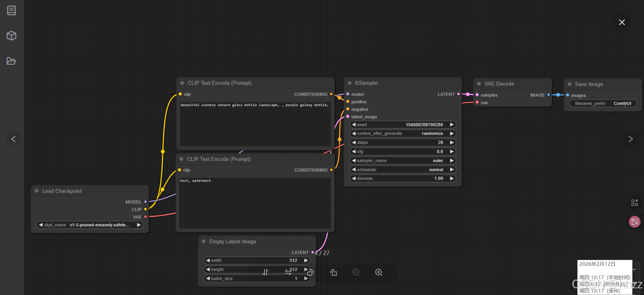Viewport: 644px width, 295px height.
Task: Collapse the lower CLIP Text Encode node dot
Action: pos(181,159)
